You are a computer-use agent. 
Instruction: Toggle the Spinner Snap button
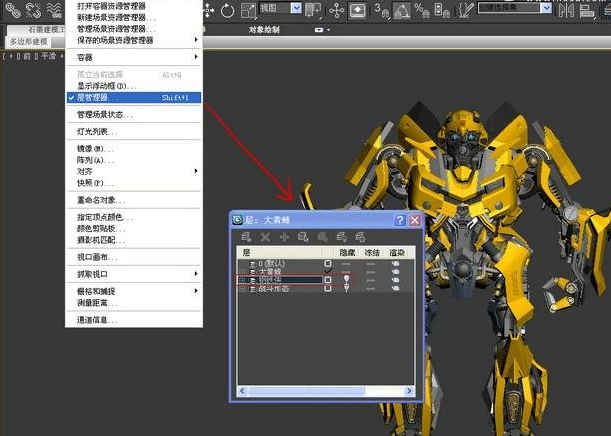tap(441, 11)
